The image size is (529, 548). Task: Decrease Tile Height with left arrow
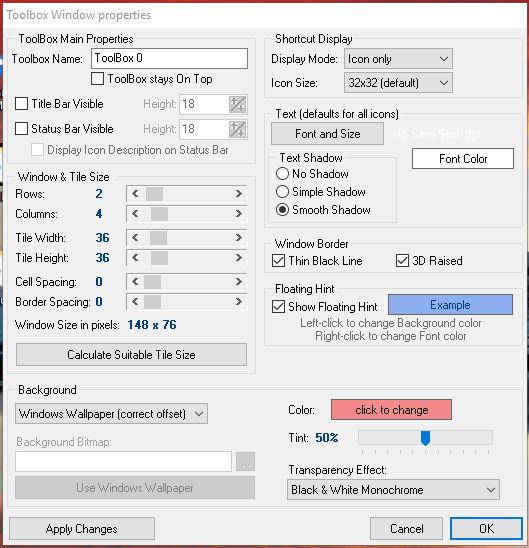(136, 258)
